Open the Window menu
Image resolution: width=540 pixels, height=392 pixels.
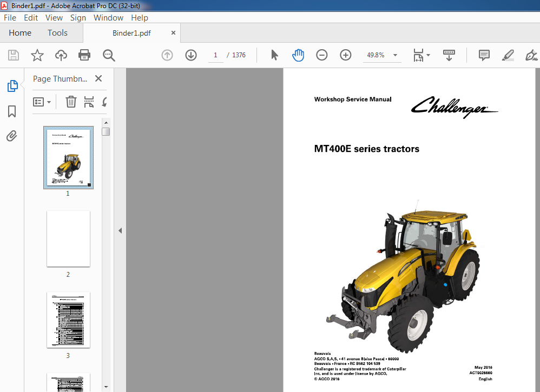click(108, 17)
